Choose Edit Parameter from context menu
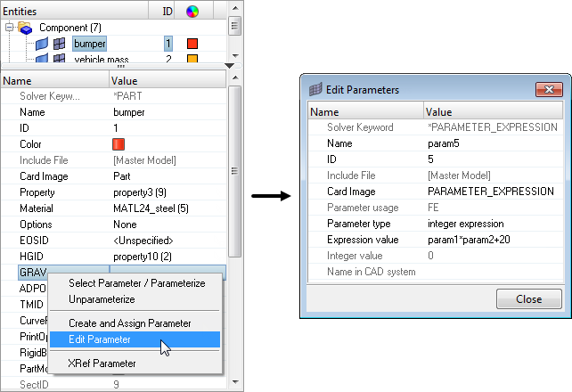 [100, 339]
